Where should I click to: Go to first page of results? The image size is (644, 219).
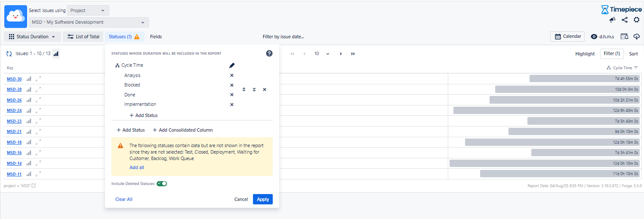click(293, 54)
